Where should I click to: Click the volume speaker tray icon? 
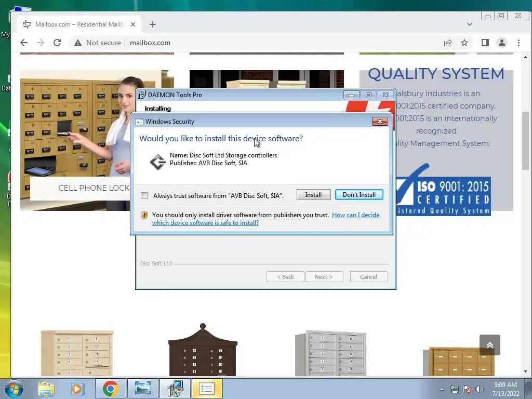480,389
